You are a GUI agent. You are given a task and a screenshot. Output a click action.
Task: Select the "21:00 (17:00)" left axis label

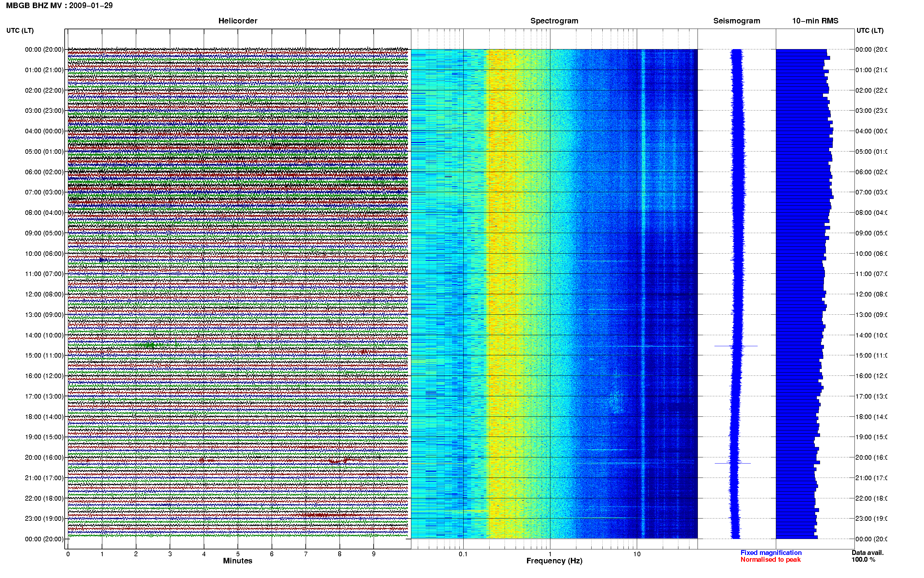click(44, 478)
